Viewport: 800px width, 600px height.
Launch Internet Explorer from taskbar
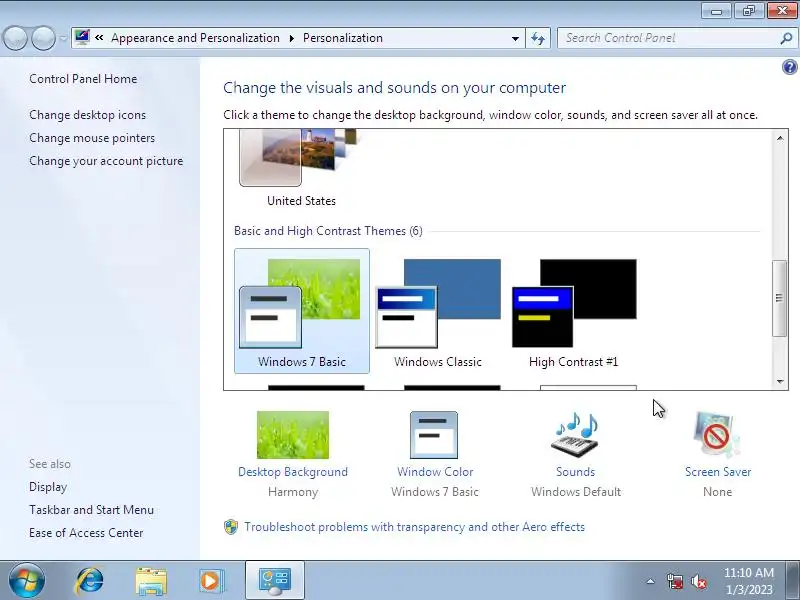click(89, 581)
